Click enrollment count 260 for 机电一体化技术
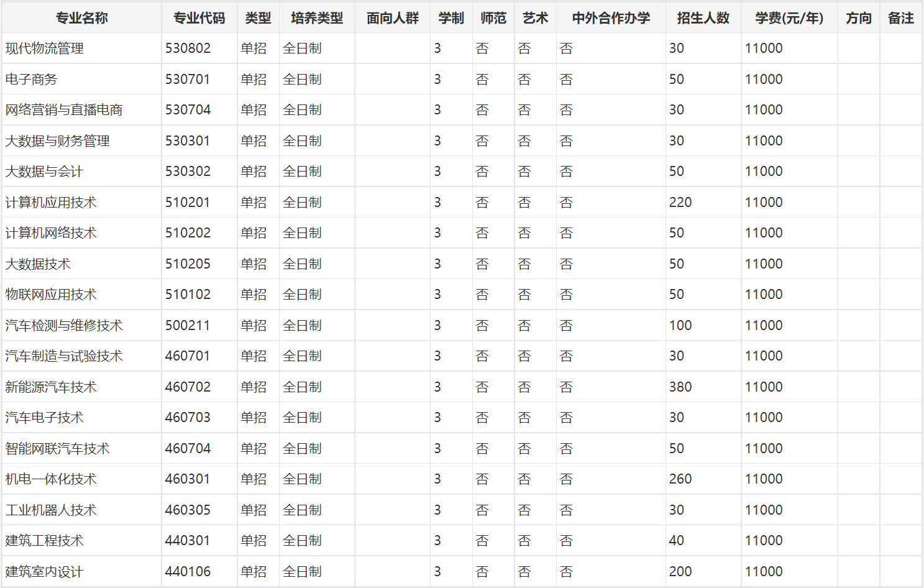 (x=680, y=479)
